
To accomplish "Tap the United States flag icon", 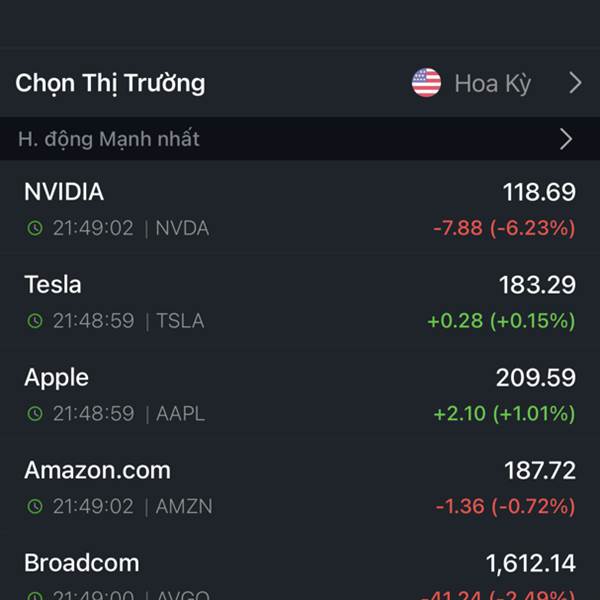I will [426, 83].
